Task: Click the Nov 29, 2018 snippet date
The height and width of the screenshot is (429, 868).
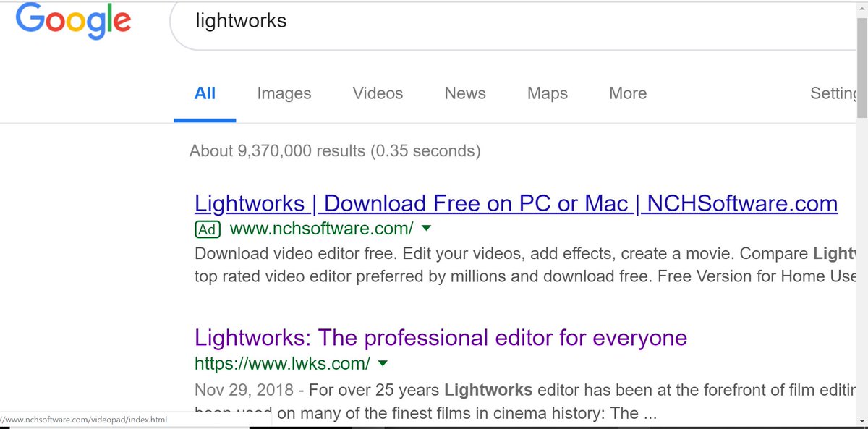Action: click(244, 391)
